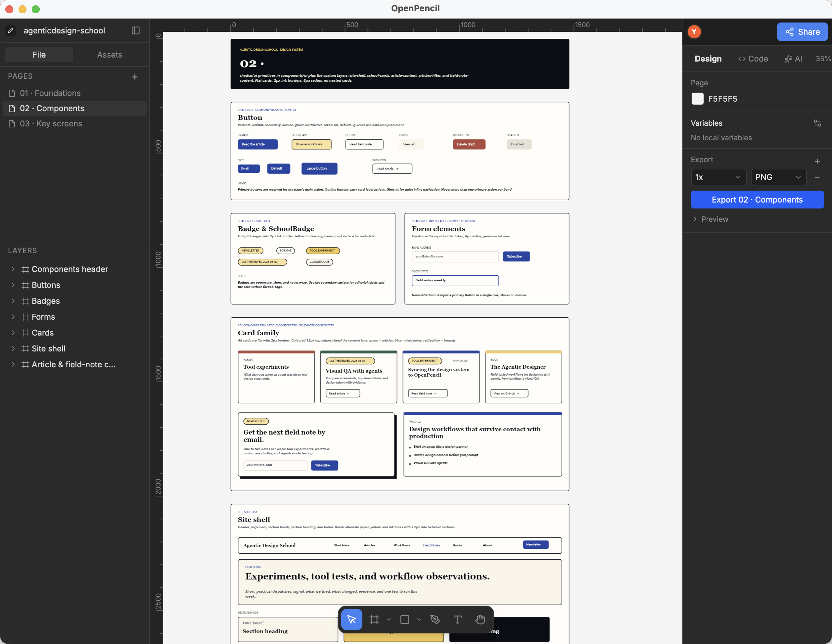
Task: Add an export setting with plus
Action: (817, 161)
